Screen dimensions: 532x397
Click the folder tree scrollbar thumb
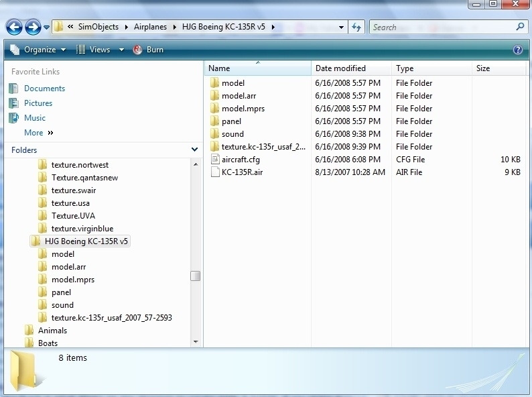pos(195,276)
